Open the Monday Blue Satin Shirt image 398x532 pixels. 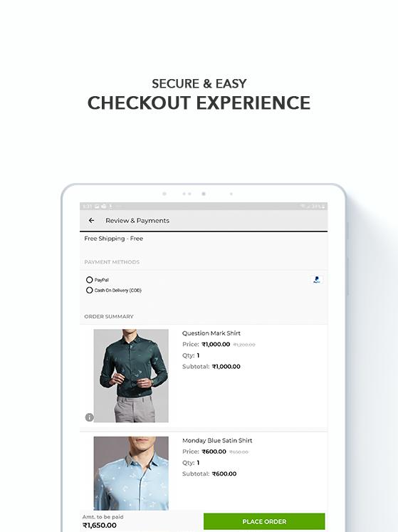tap(131, 474)
